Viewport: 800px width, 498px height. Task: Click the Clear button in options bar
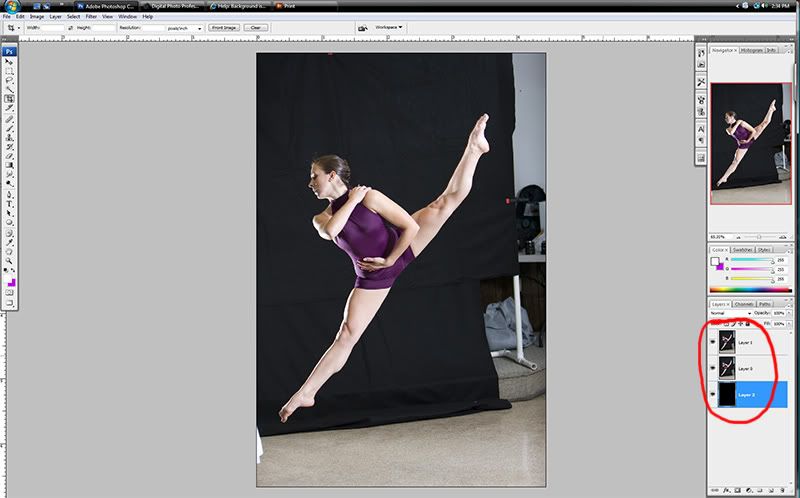pyautogui.click(x=256, y=28)
